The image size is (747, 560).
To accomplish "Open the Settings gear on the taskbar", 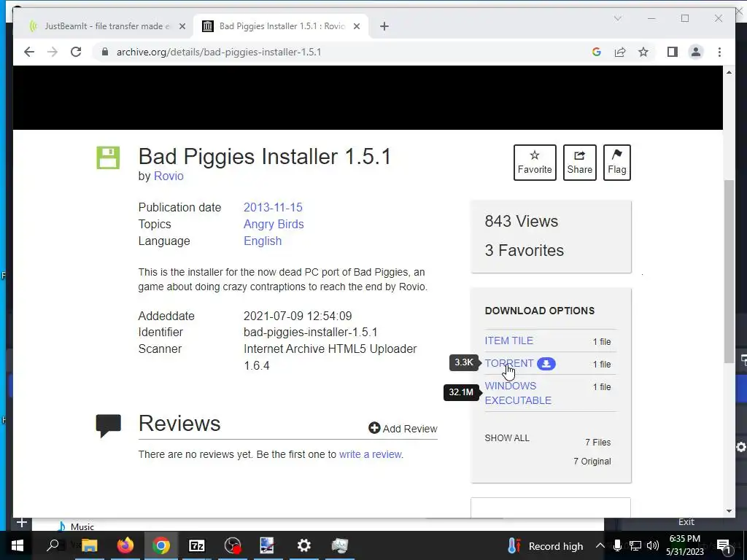I will point(304,545).
